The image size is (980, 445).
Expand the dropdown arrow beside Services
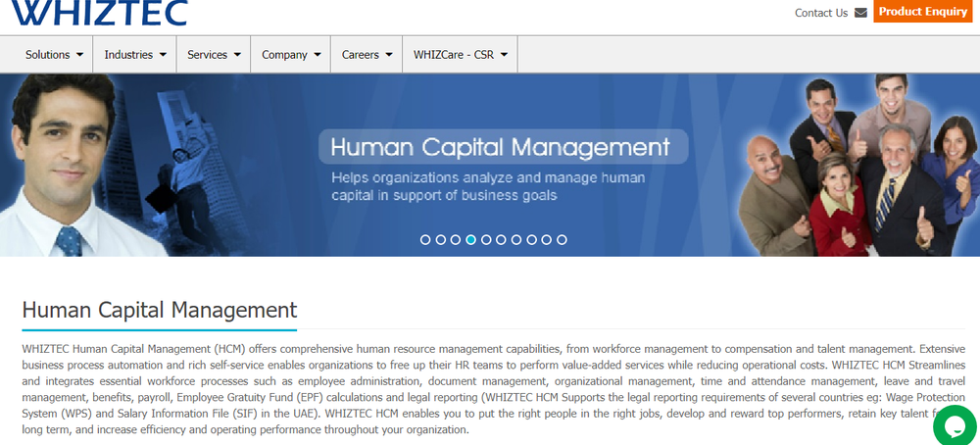click(237, 55)
